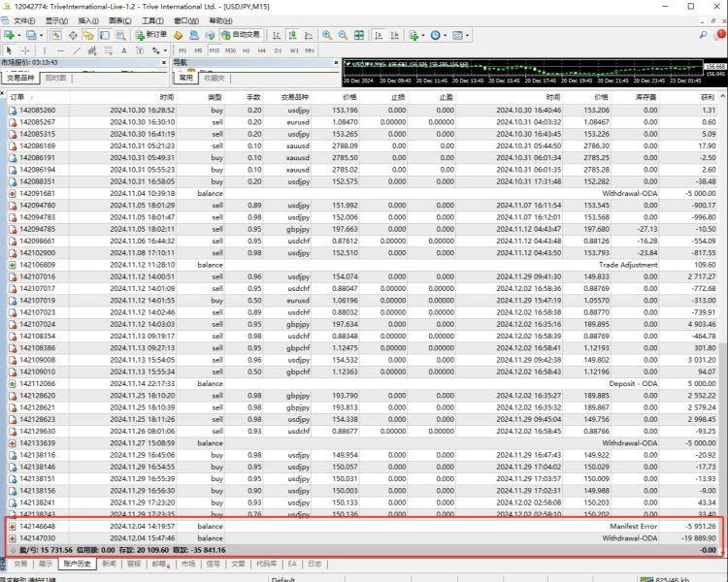Sort history by the 获利 column header
The width and height of the screenshot is (728, 582).
tap(706, 97)
